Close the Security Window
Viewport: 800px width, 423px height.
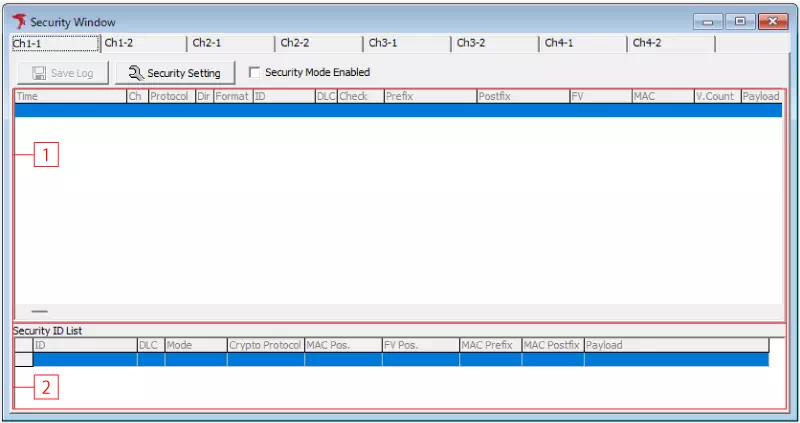click(x=773, y=22)
